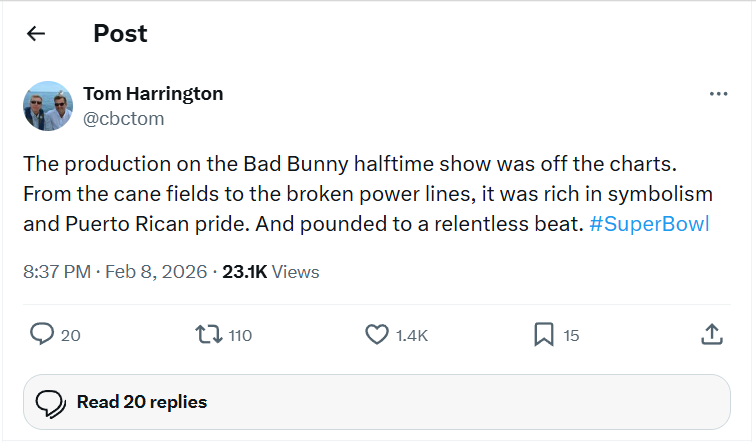
Task: Visit the @cbctom handle
Action: pos(124,119)
